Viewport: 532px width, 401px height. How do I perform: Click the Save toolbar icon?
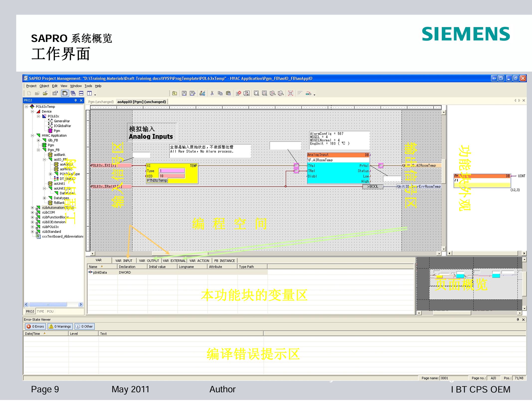[184, 93]
